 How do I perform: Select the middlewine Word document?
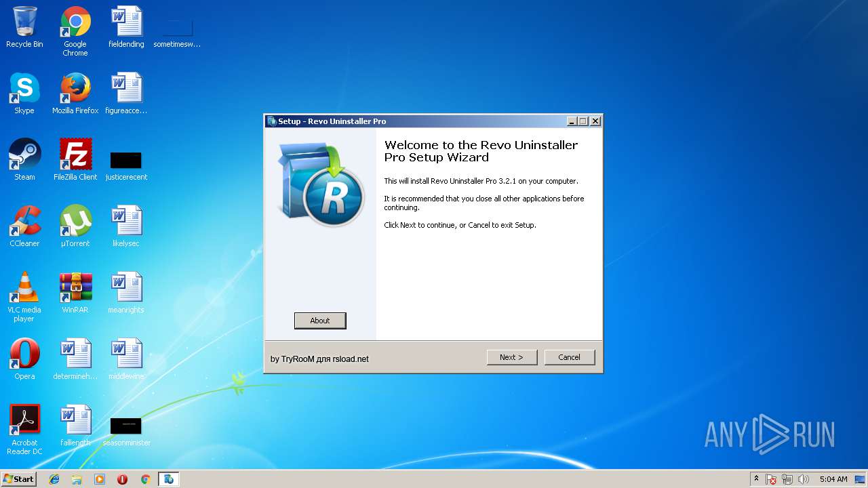126,359
